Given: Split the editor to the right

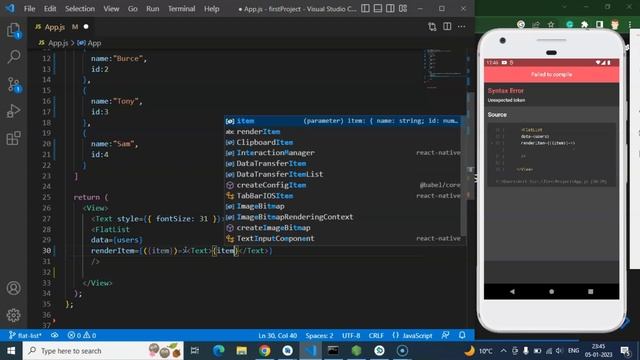Looking at the screenshot, I should [447, 27].
